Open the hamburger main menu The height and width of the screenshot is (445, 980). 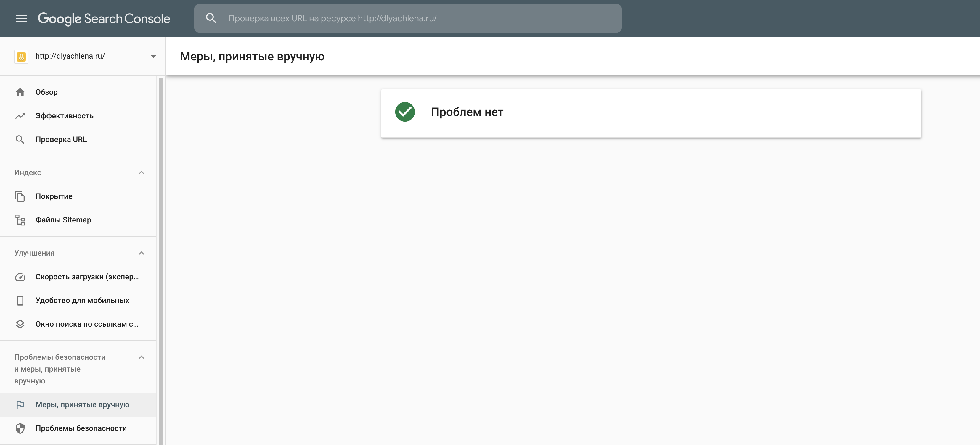pyautogui.click(x=21, y=18)
